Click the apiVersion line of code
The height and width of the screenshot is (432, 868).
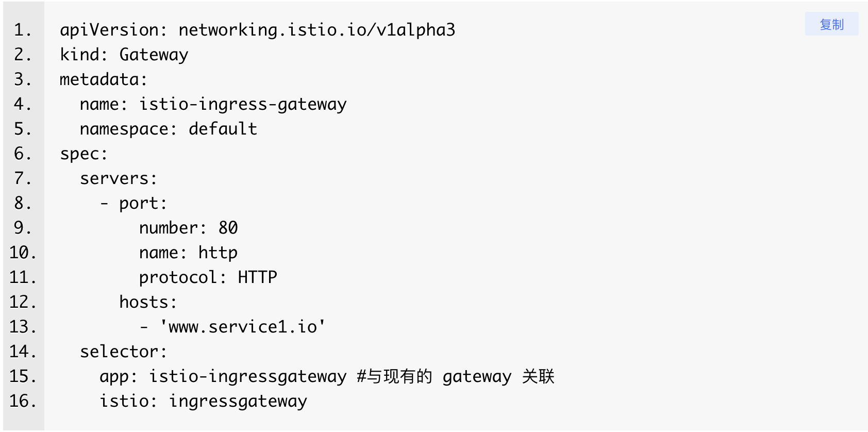(258, 30)
